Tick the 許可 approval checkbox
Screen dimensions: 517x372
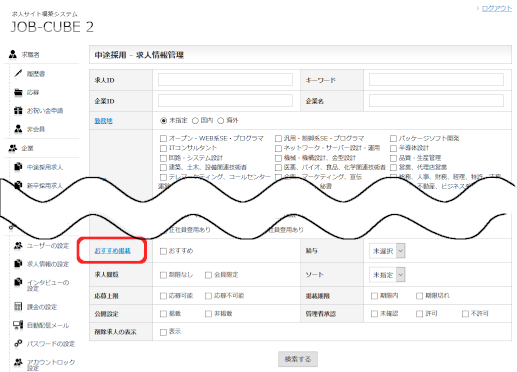420,314
